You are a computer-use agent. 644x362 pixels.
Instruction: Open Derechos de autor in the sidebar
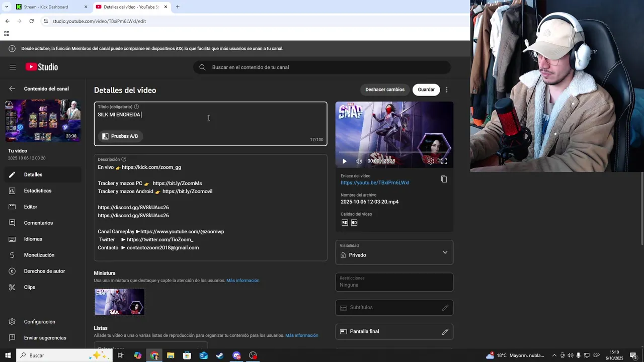click(43, 271)
